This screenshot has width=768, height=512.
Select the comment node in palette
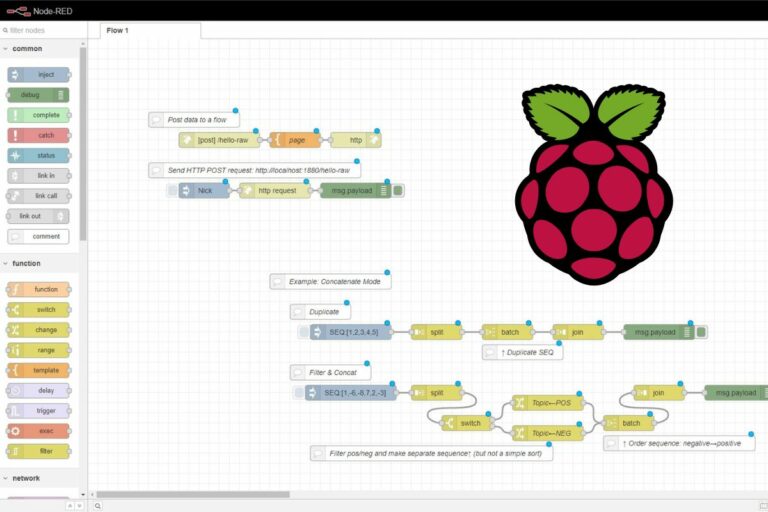point(39,236)
